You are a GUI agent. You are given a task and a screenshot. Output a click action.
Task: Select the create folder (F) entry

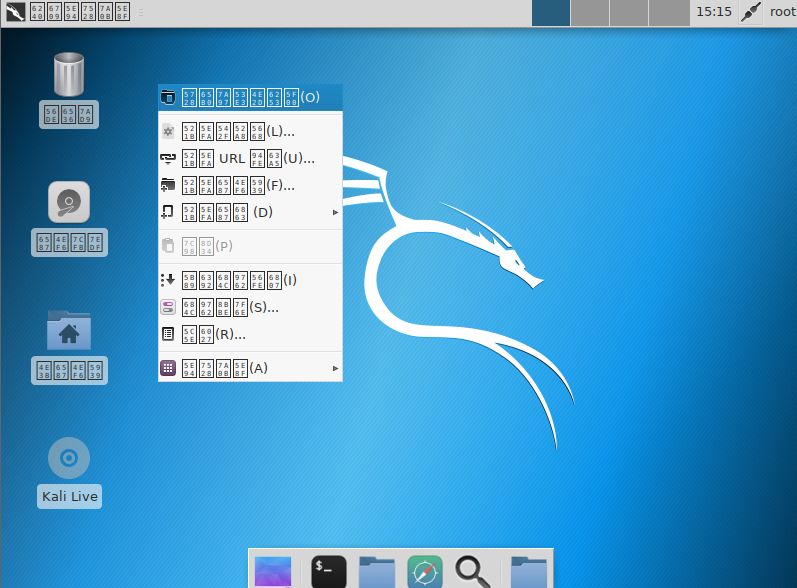click(x=250, y=185)
